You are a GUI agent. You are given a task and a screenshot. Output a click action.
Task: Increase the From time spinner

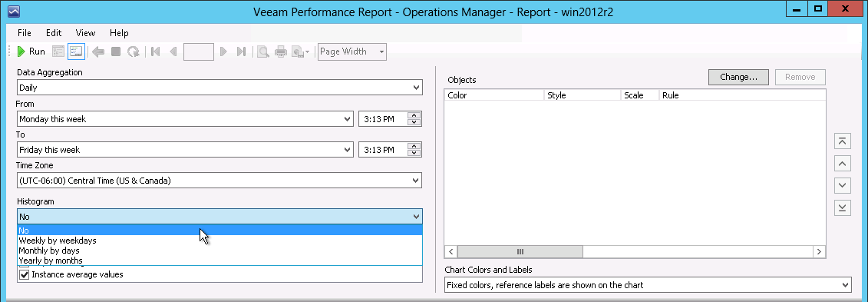click(414, 115)
